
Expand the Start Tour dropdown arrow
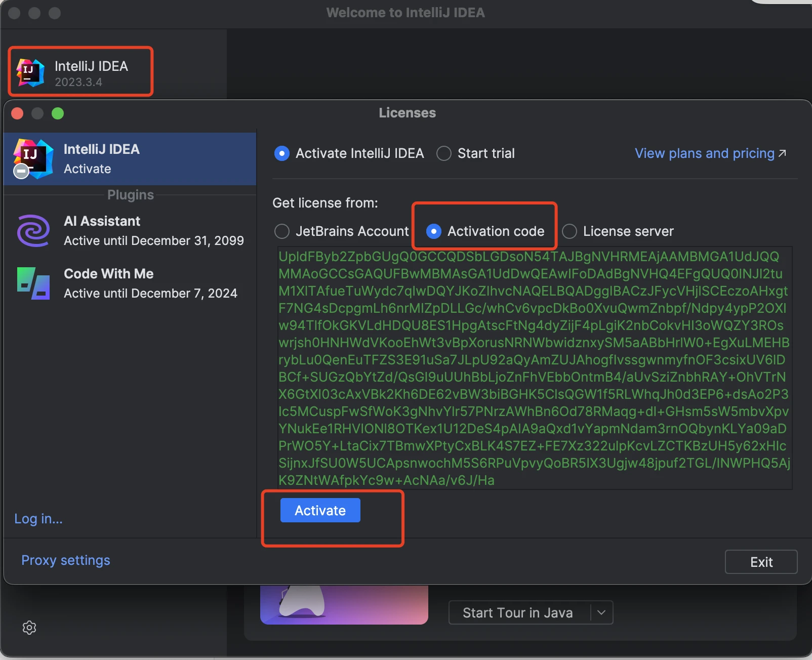(601, 612)
